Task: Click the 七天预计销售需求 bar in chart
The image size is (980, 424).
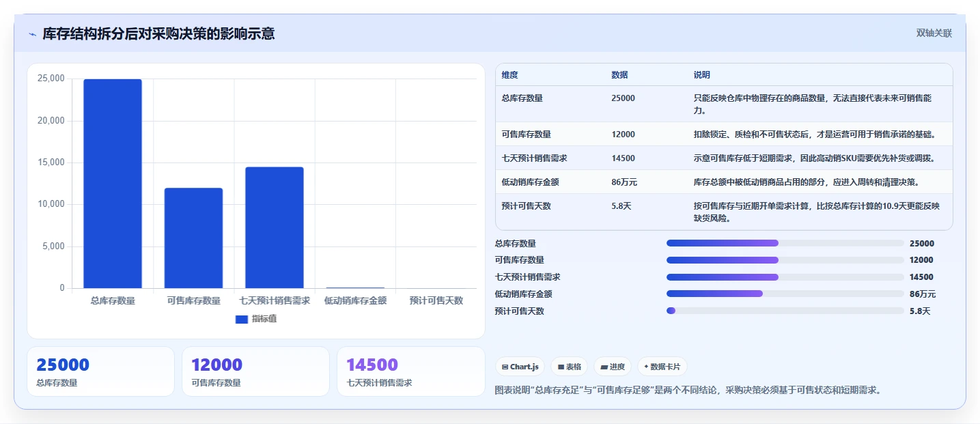Action: (x=275, y=227)
